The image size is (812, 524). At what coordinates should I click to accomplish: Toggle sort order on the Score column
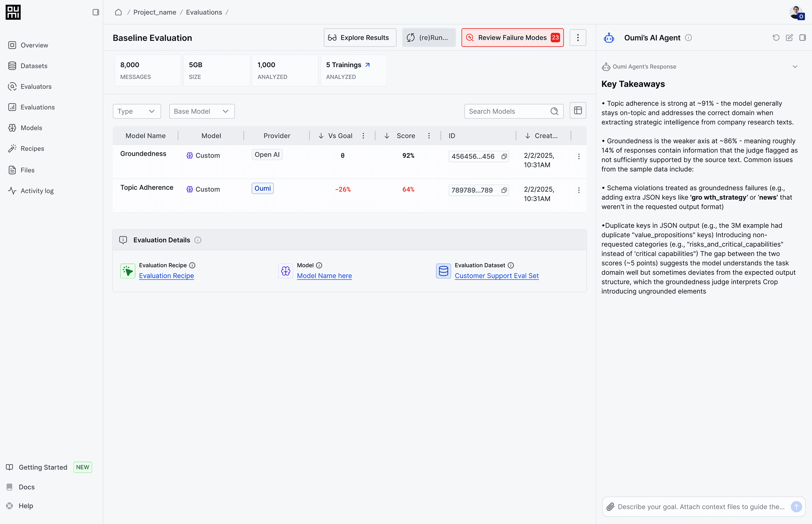pyautogui.click(x=387, y=135)
